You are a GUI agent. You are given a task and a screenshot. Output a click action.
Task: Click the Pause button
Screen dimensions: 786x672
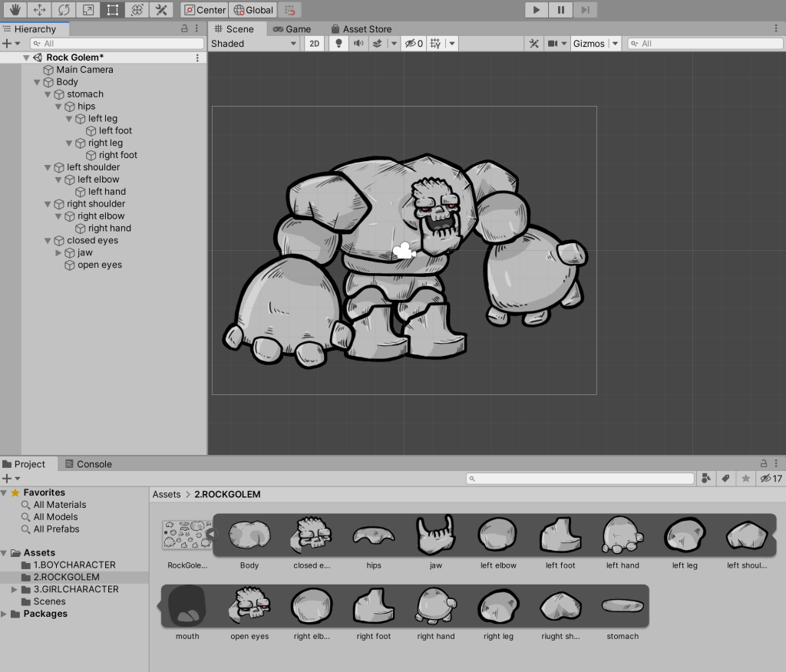click(x=561, y=10)
